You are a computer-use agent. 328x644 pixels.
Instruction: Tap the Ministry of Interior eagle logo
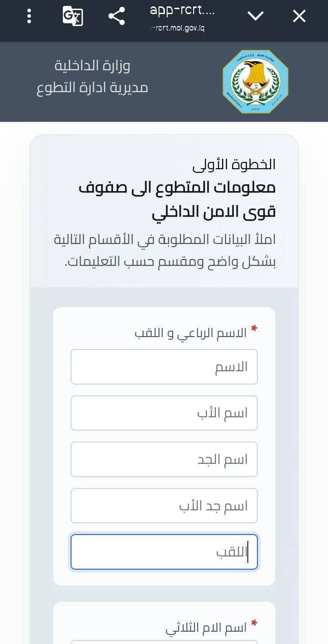pos(255,82)
